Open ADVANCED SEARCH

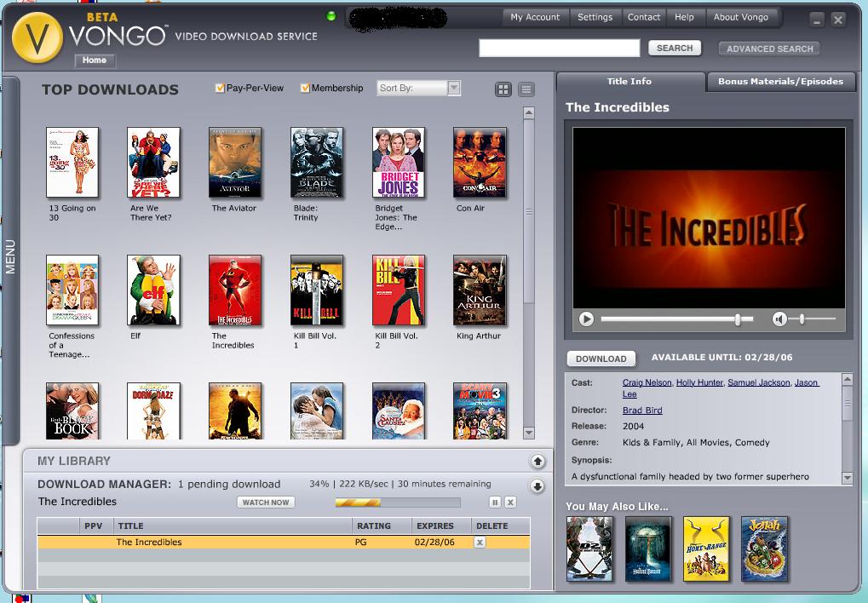(x=769, y=49)
